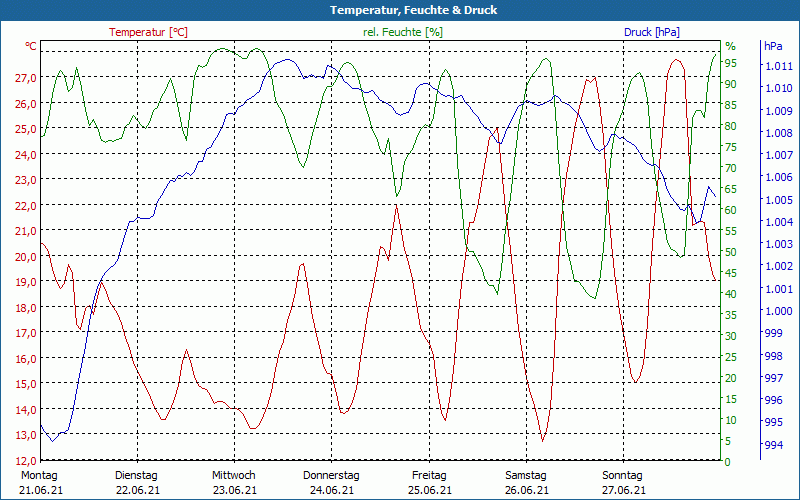
Task: Click the 'Donnerstag' day label
Action: pos(331,476)
